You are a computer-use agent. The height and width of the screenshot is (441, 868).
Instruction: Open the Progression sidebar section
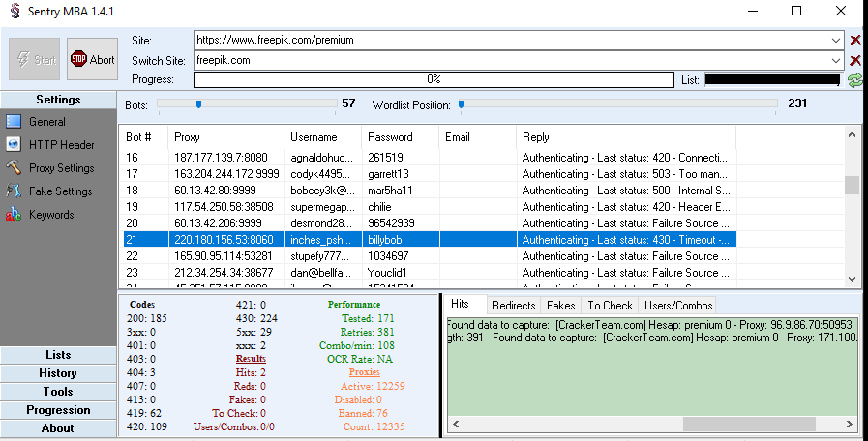point(58,410)
